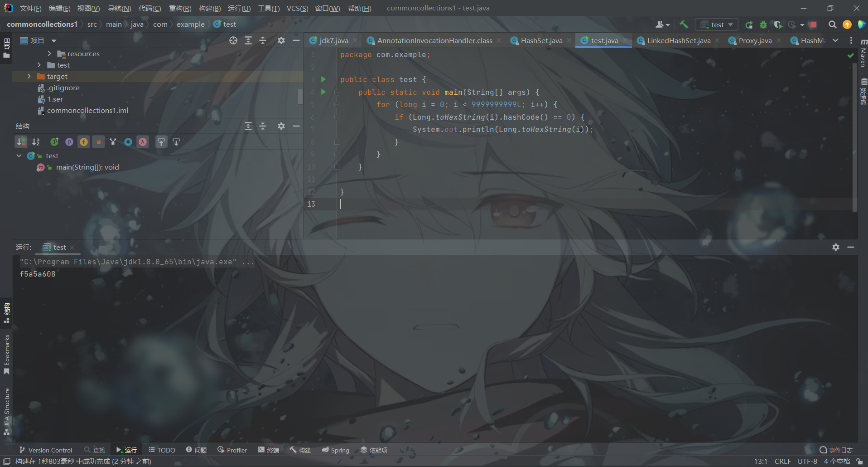Expand the resources folder
Screen dimensions: 868x467
tap(49, 54)
